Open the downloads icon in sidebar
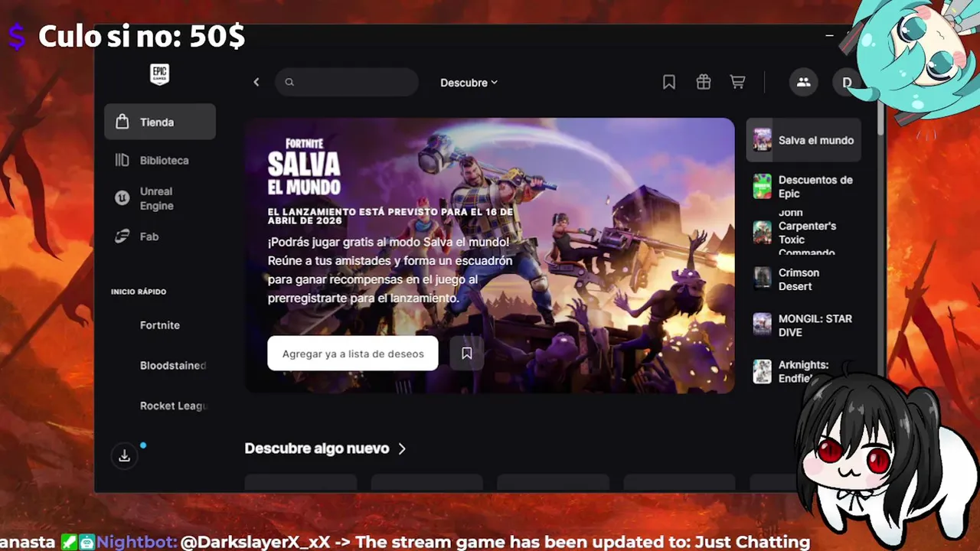This screenshot has height=551, width=980. [x=125, y=456]
